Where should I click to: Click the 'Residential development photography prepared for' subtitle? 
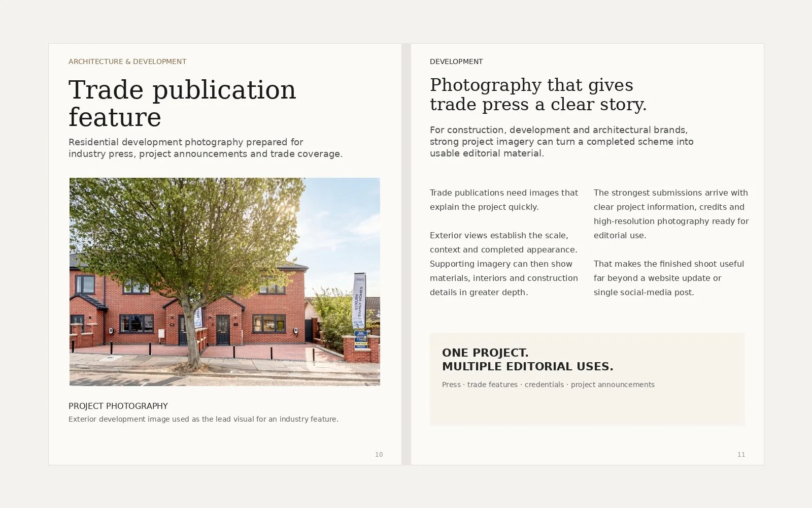(206, 148)
